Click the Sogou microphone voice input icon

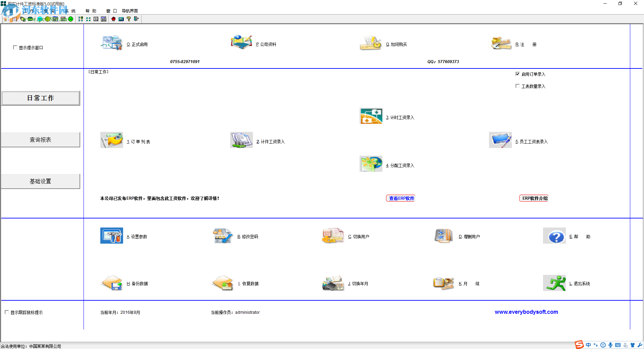pos(610,345)
